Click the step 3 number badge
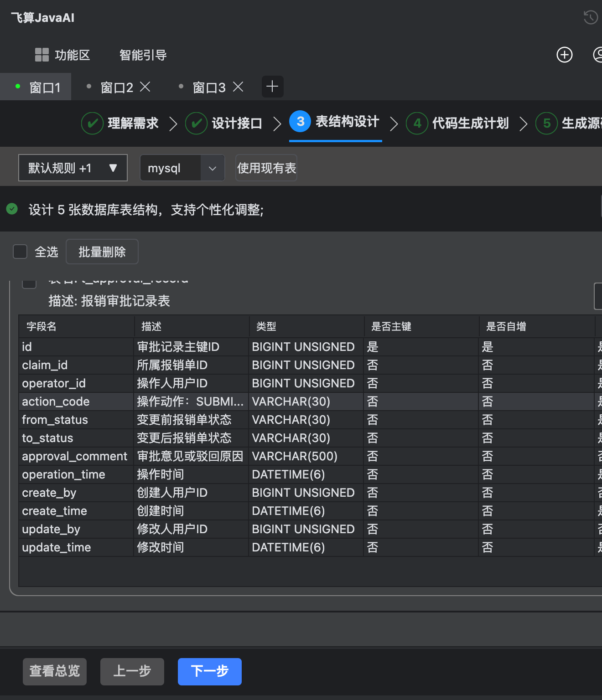 pos(300,121)
